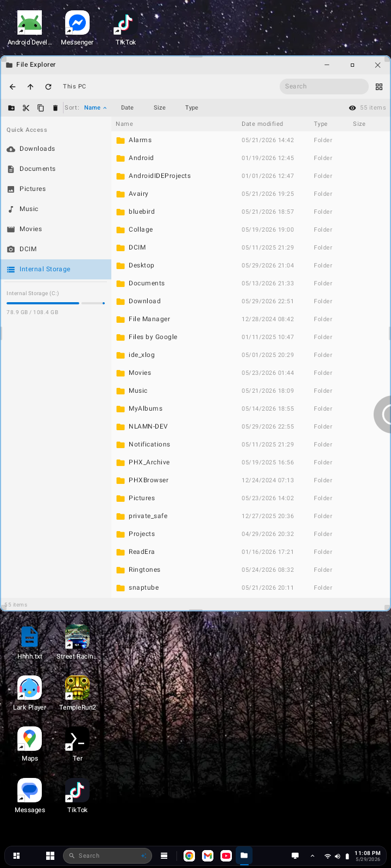Click the Date modified column header

[262, 124]
